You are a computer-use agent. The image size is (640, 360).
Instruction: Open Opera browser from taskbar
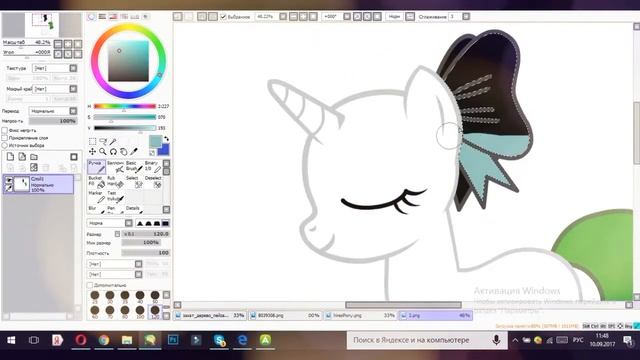pos(80,340)
